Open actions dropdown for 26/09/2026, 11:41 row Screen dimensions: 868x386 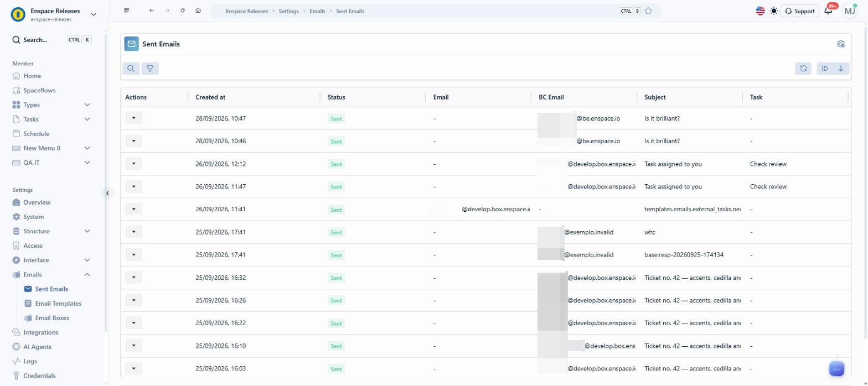[133, 209]
